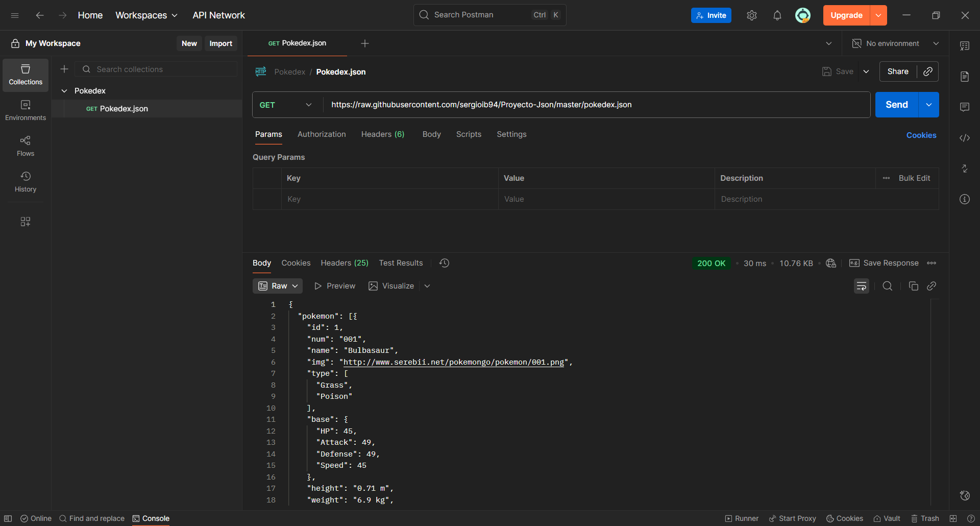The image size is (980, 526).
Task: Open the GET method dropdown
Action: point(286,105)
